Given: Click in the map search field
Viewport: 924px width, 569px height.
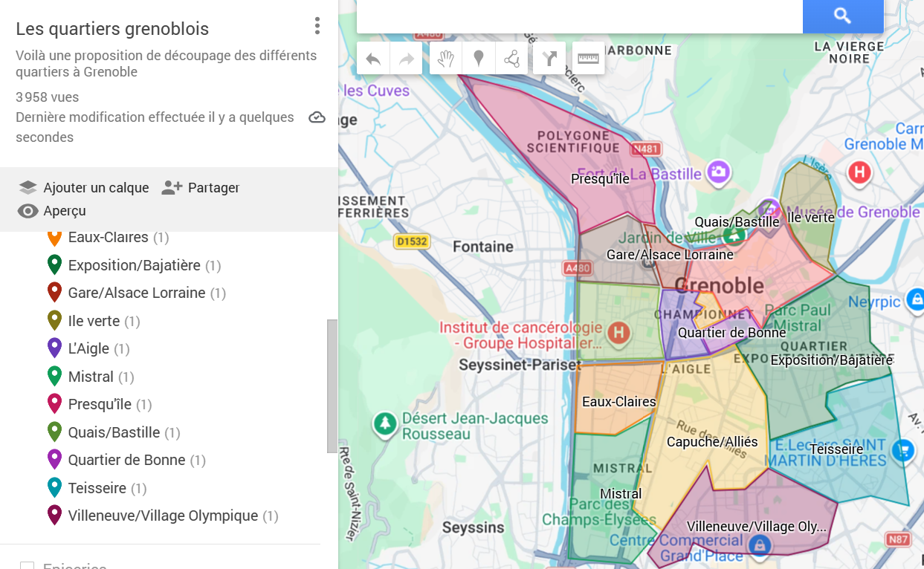Looking at the screenshot, I should click(x=580, y=16).
